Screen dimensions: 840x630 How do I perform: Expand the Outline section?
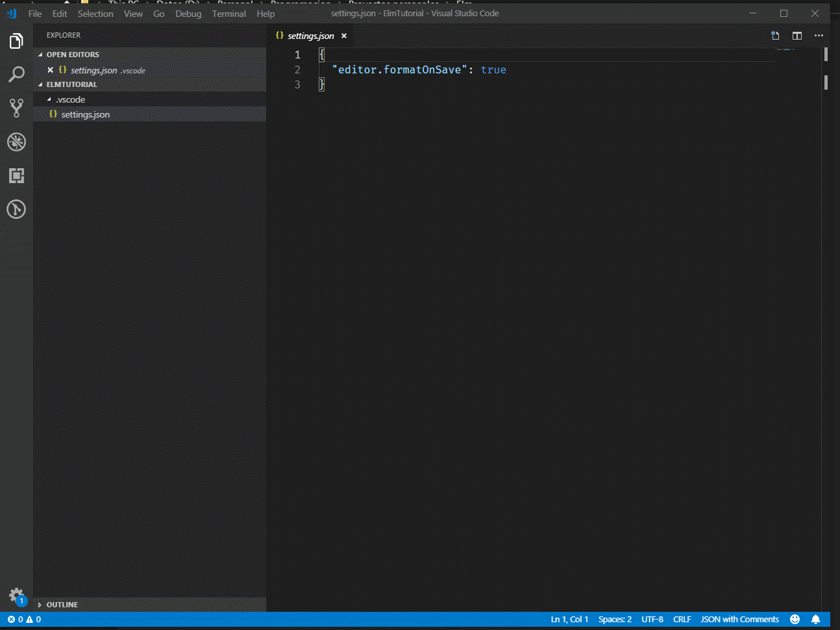point(150,605)
